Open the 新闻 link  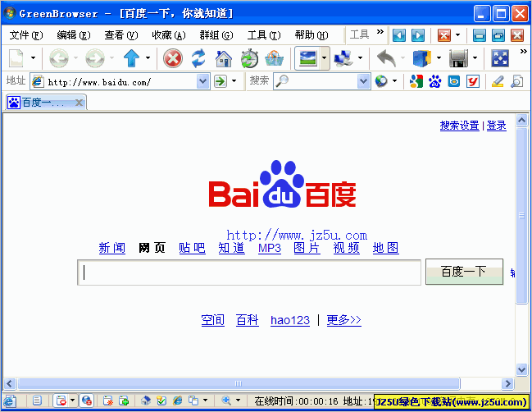(x=112, y=248)
